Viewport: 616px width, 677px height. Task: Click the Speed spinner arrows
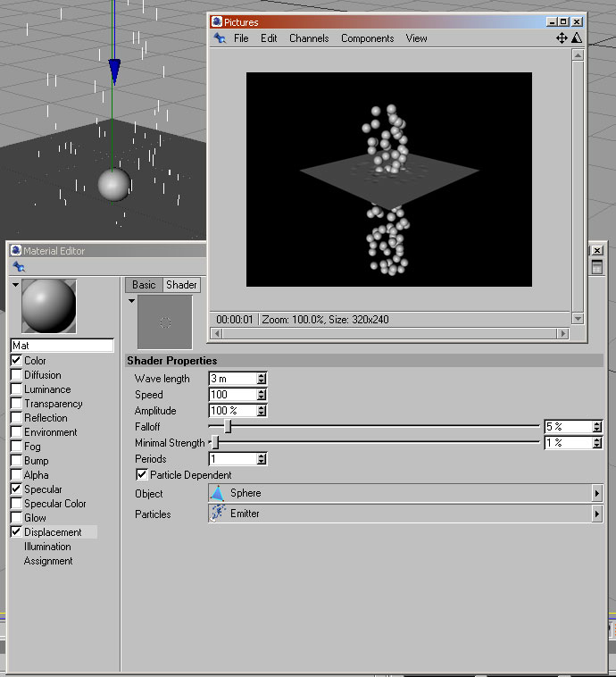click(262, 395)
